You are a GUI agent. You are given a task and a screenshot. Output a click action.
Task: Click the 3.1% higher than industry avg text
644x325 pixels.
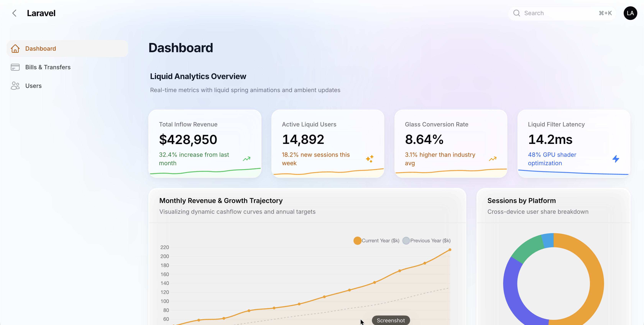coord(440,159)
